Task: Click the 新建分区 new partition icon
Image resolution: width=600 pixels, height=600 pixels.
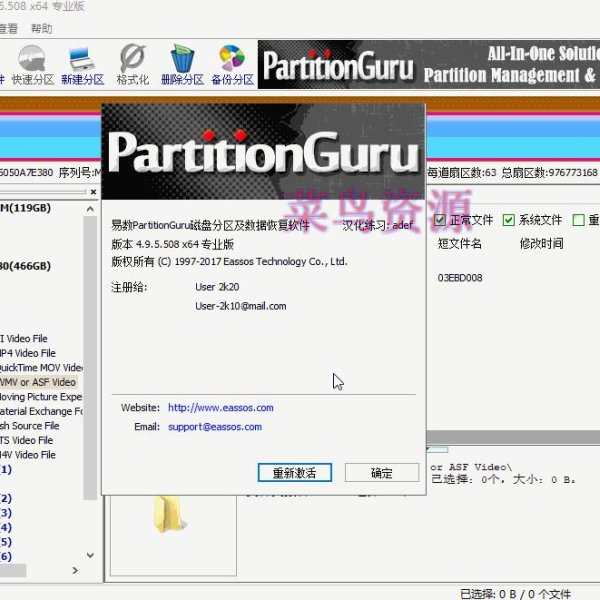Action: [82, 65]
